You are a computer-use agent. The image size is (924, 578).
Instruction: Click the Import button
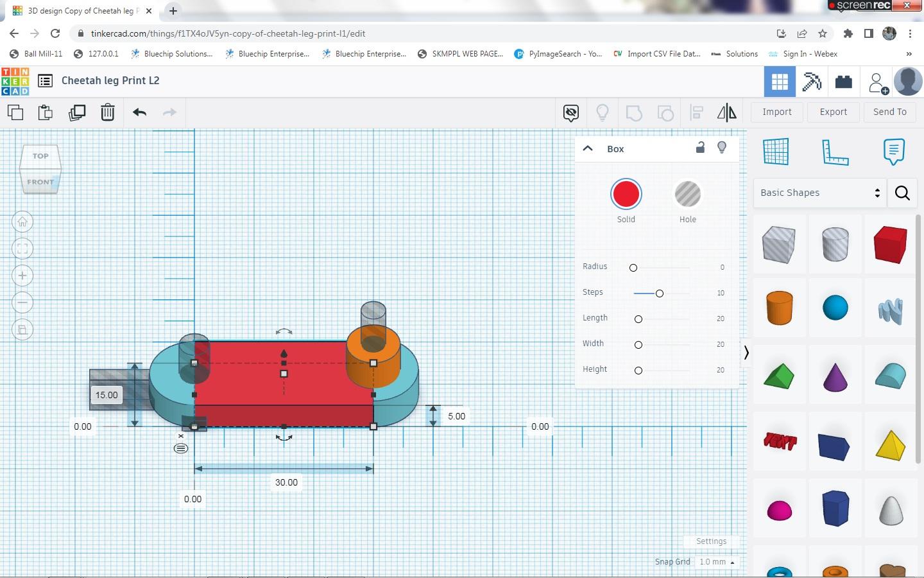[x=776, y=112]
